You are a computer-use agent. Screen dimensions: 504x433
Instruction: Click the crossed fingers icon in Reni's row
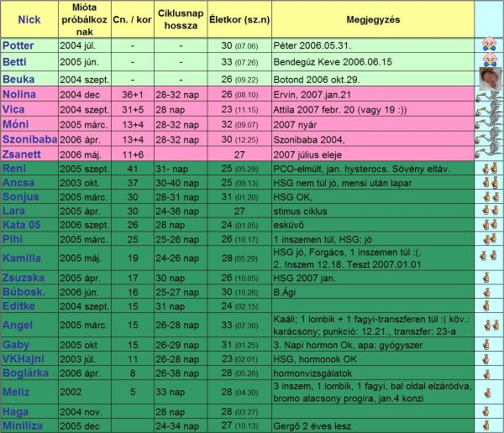click(x=488, y=169)
